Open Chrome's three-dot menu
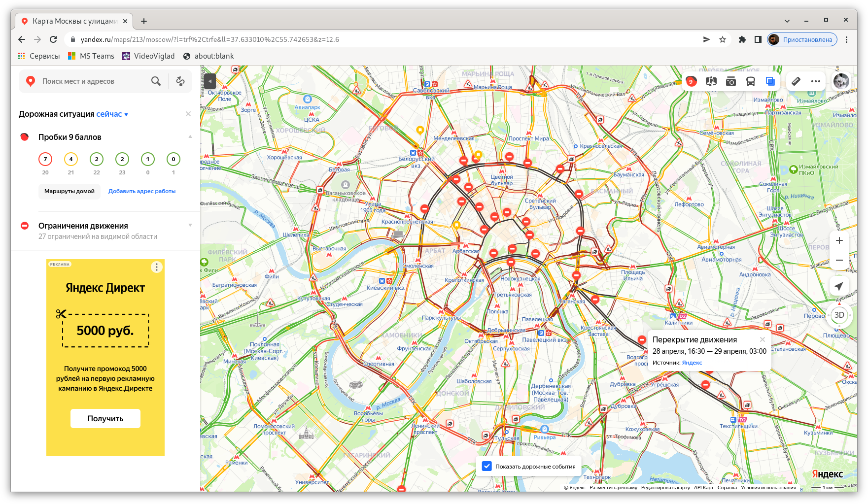Image resolution: width=868 pixels, height=504 pixels. click(846, 39)
